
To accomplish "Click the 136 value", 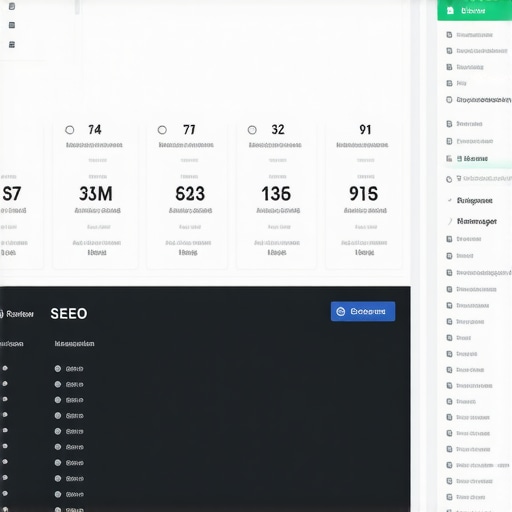I will click(276, 194).
